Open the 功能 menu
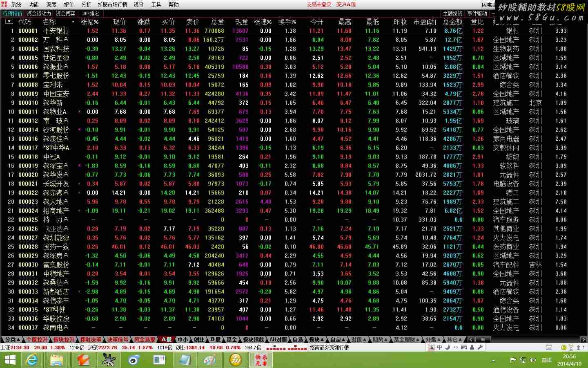 click(34, 4)
